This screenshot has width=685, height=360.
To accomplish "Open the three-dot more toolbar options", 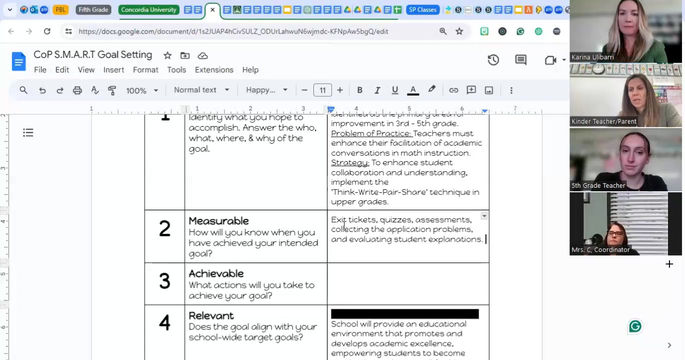I will tap(511, 90).
